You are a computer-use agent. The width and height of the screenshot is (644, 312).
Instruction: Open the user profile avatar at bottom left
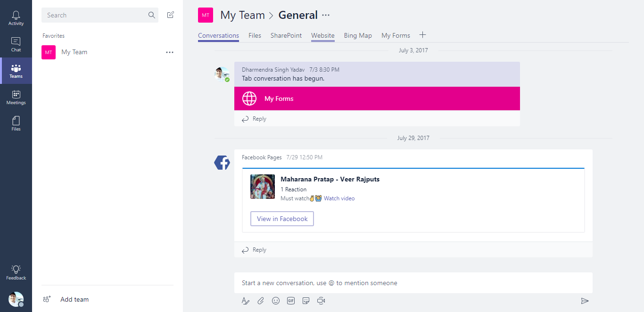(16, 299)
